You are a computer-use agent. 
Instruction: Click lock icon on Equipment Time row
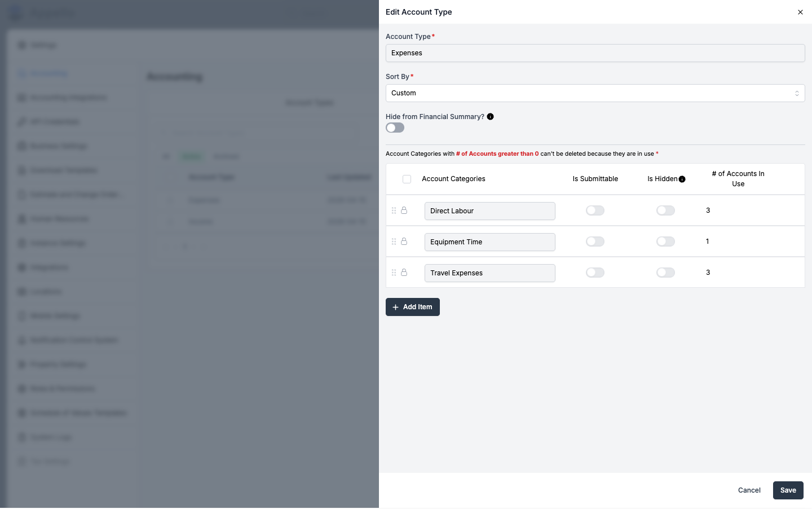(404, 242)
